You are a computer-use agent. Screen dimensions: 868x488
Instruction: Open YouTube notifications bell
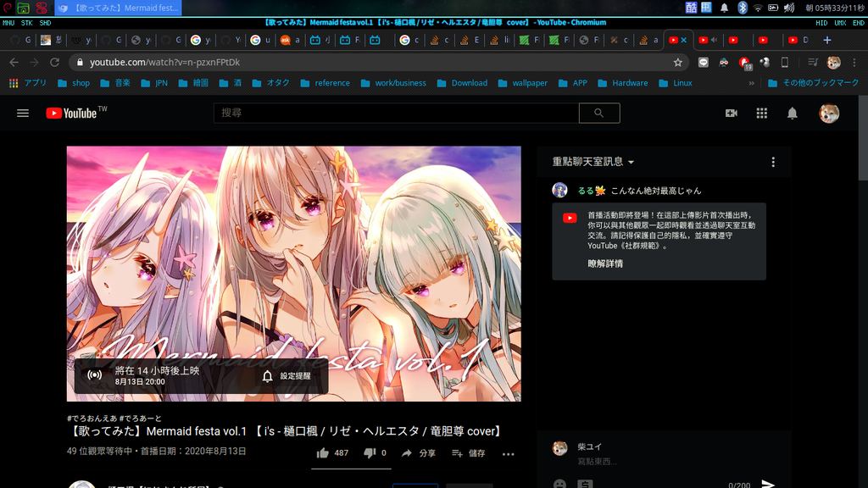click(x=793, y=113)
